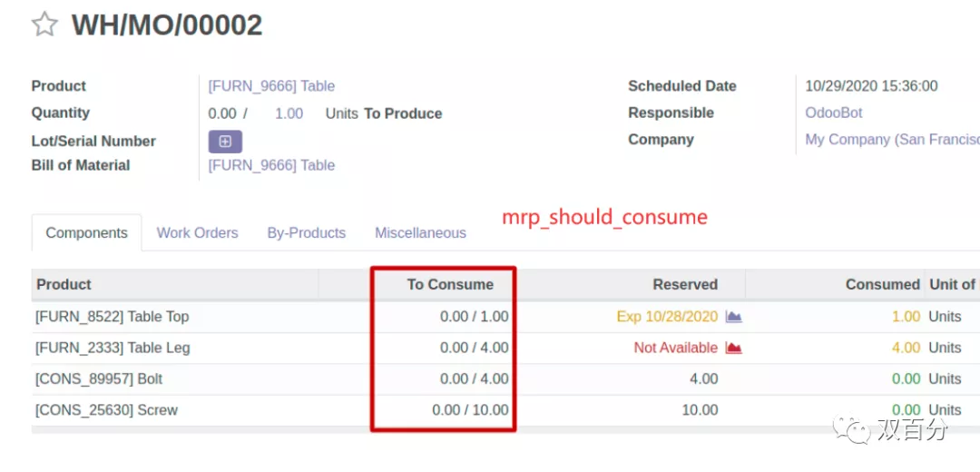Switch to the Work Orders tab
980x472 pixels.
pos(197,233)
